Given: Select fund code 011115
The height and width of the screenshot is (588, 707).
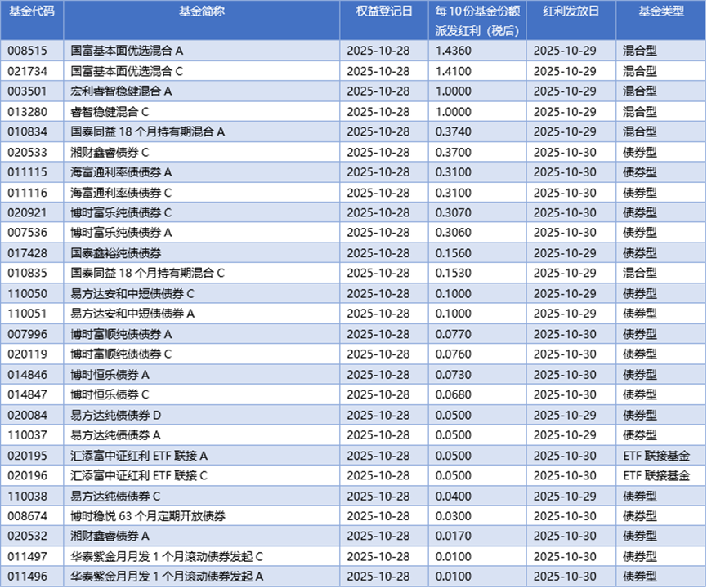Looking at the screenshot, I should click(27, 172).
